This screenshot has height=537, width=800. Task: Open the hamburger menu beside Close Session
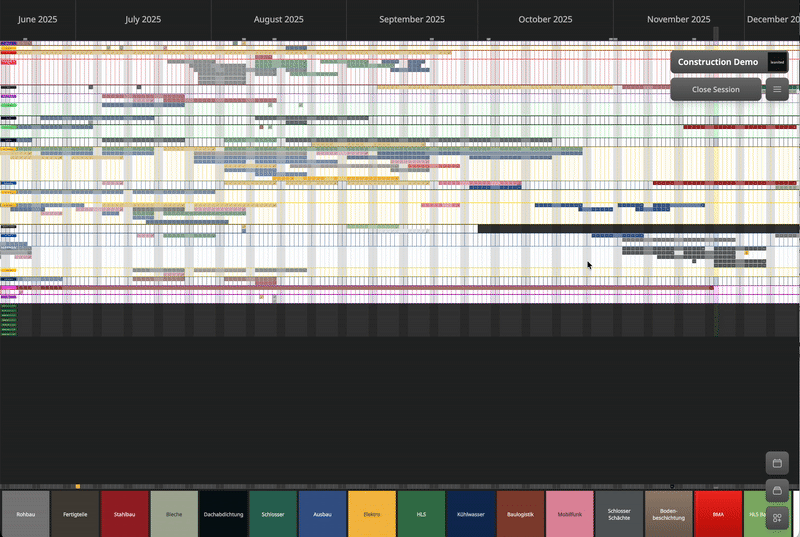point(777,89)
